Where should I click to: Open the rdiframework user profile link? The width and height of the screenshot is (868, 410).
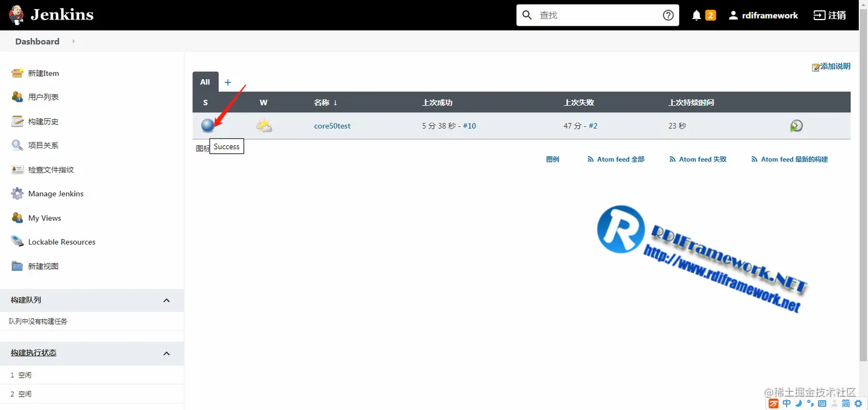(770, 16)
